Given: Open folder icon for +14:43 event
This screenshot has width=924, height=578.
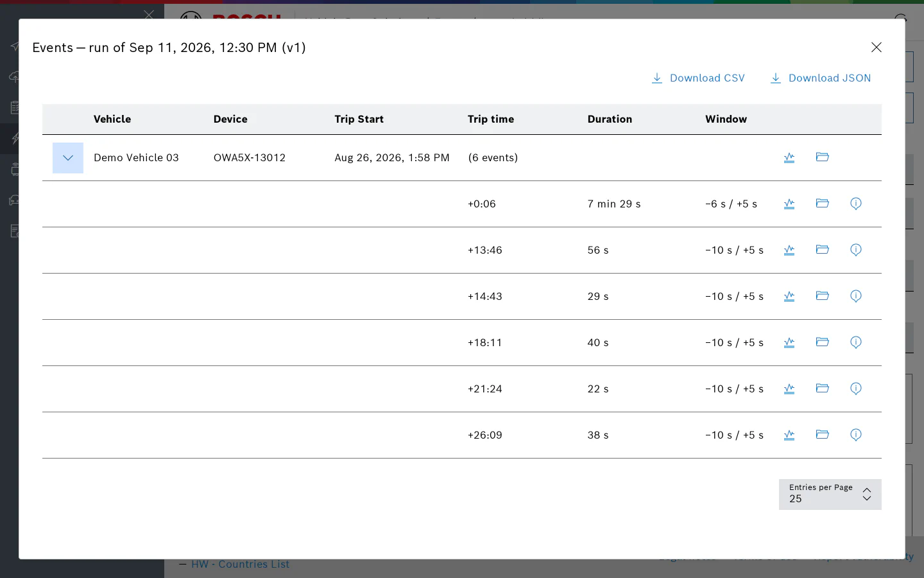Looking at the screenshot, I should point(823,296).
